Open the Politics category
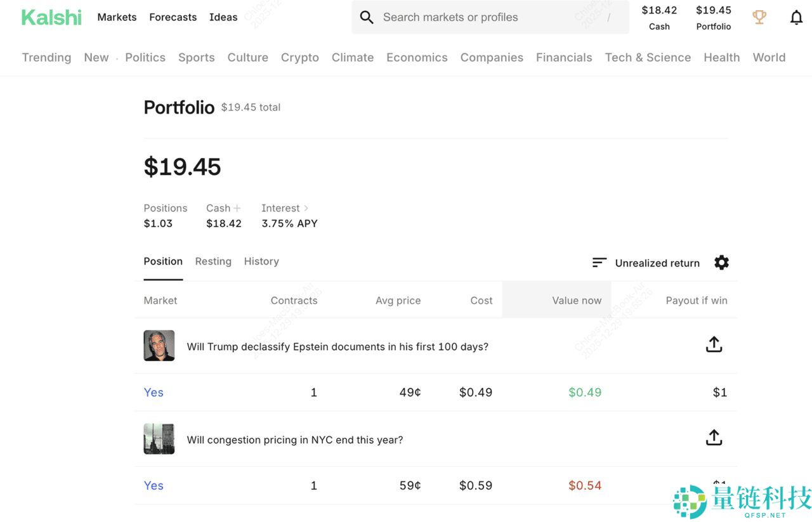Viewport: 812px width, 522px height. click(145, 57)
